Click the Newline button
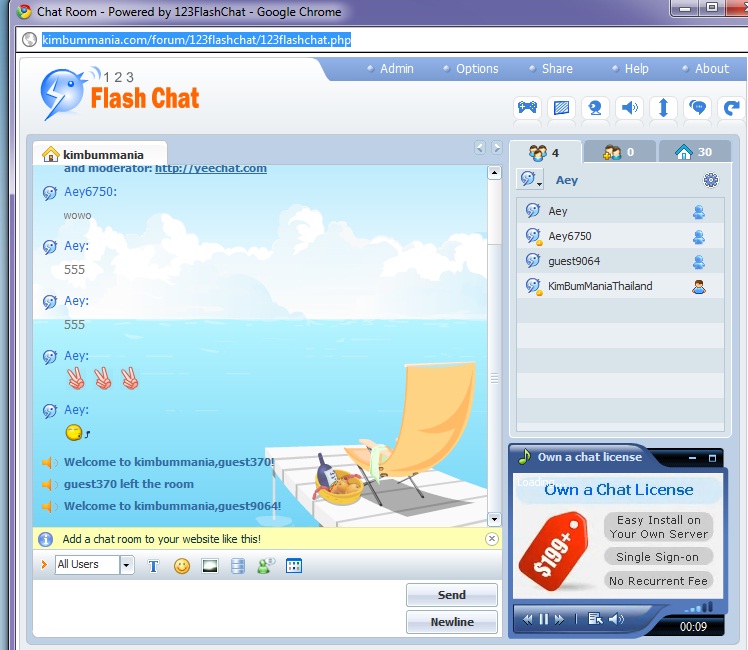The width and height of the screenshot is (748, 650). pyautogui.click(x=452, y=622)
